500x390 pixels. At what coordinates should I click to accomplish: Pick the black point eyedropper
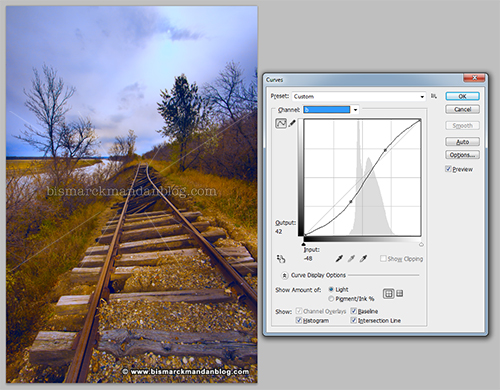(x=339, y=259)
